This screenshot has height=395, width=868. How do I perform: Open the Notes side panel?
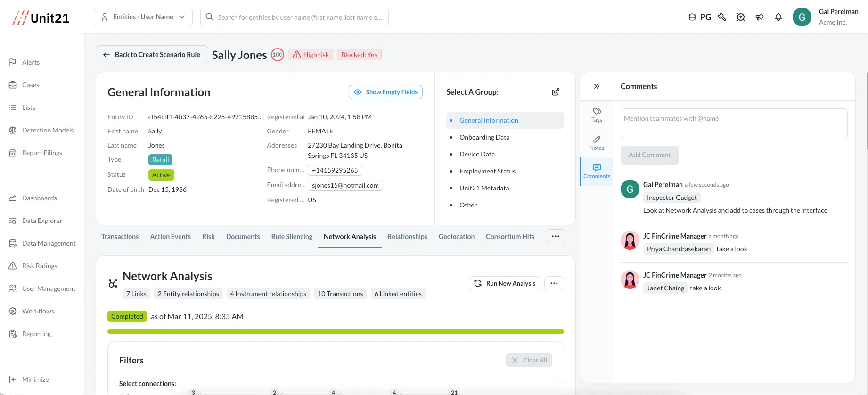click(597, 143)
